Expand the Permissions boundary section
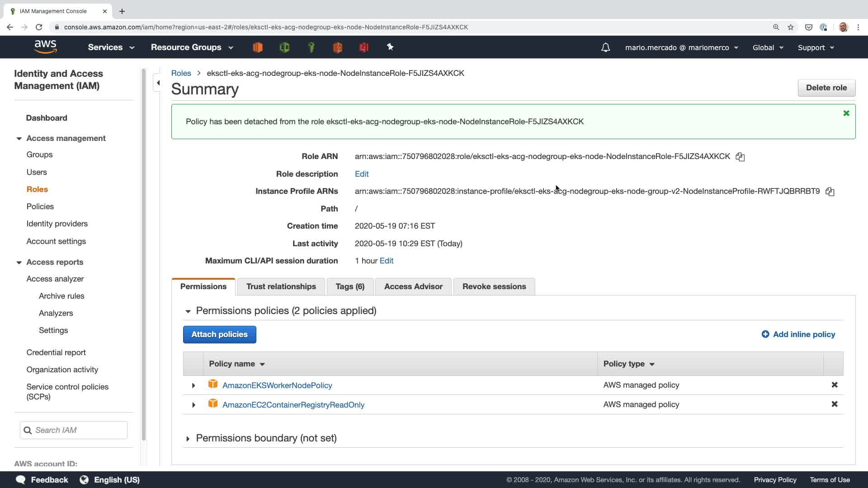 [188, 438]
